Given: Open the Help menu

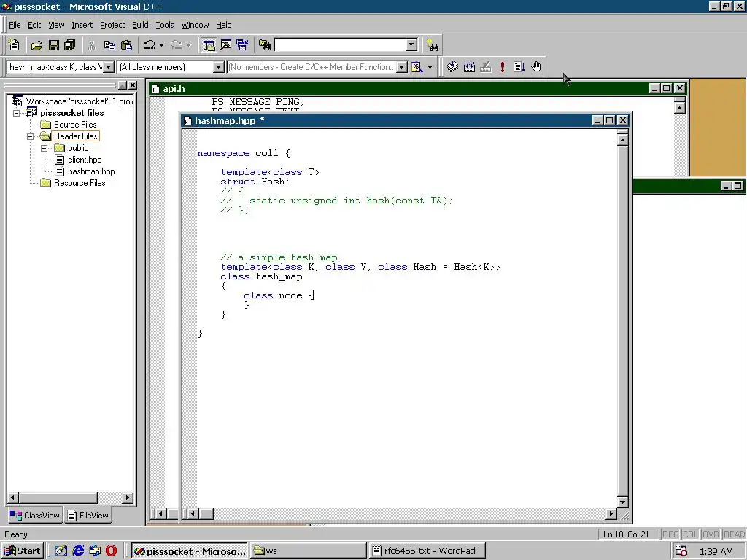Looking at the screenshot, I should tap(223, 25).
